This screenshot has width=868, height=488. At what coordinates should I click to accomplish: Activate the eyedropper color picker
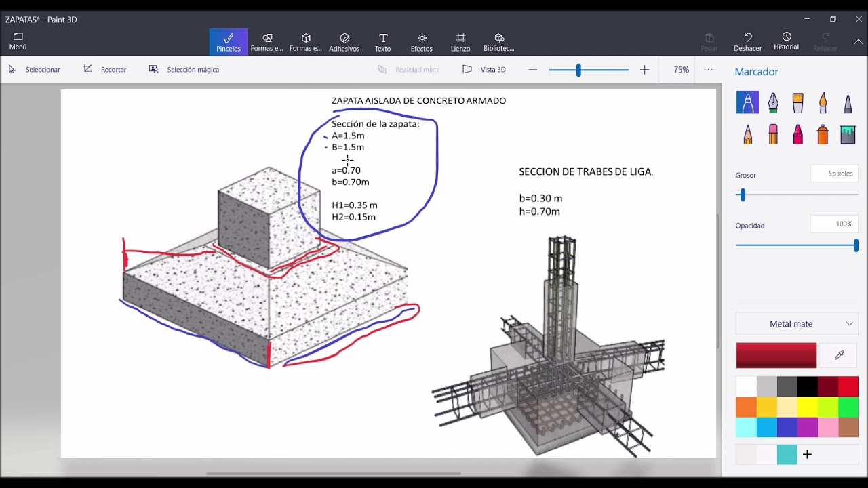(x=839, y=355)
